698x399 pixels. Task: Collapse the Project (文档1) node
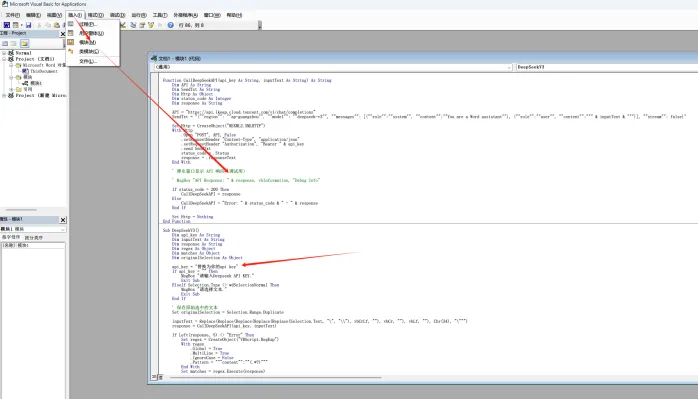tap(4, 59)
